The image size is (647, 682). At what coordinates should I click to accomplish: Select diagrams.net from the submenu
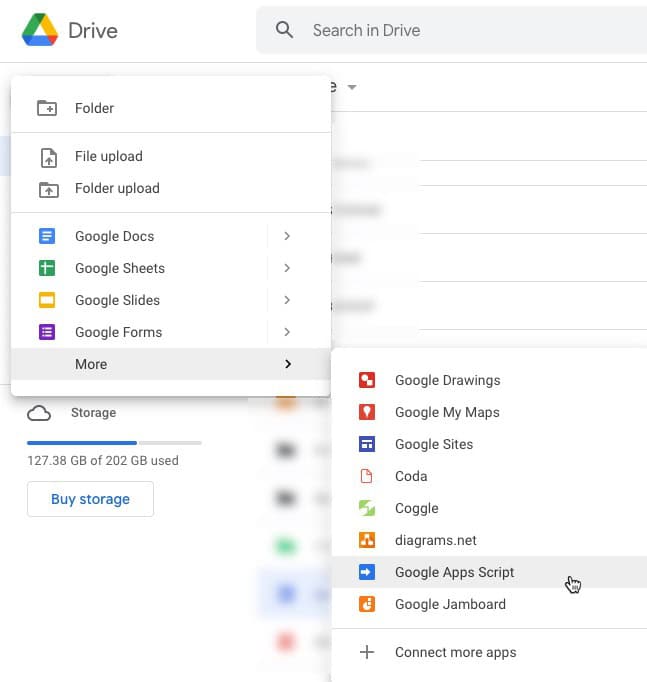pyautogui.click(x=489, y=540)
